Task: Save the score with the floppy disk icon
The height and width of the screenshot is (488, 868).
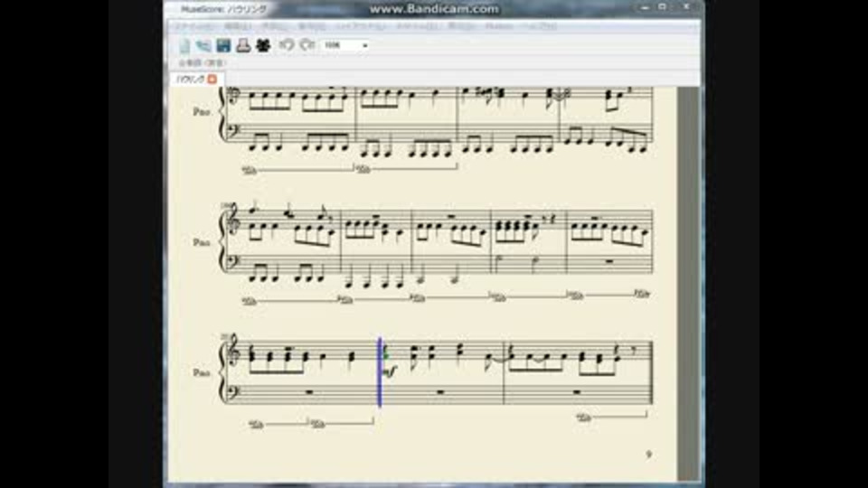Action: point(223,45)
